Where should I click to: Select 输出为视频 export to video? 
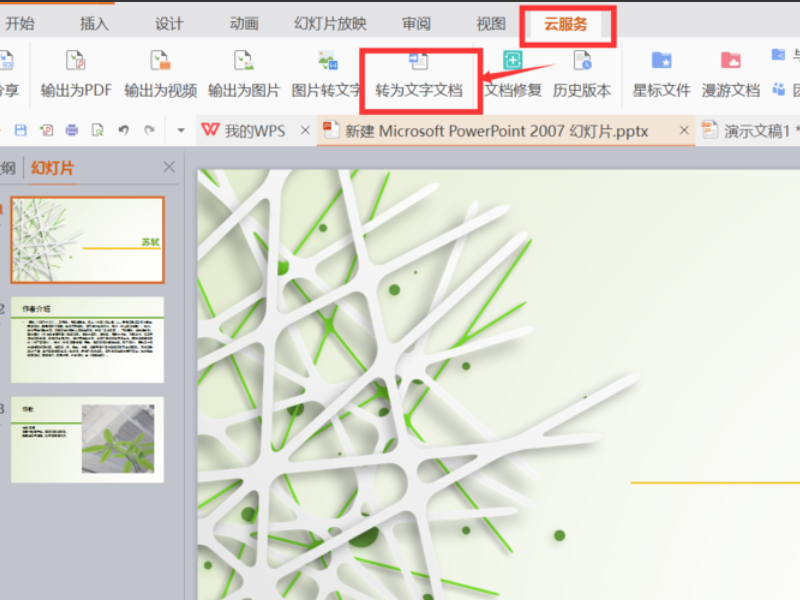[x=160, y=74]
